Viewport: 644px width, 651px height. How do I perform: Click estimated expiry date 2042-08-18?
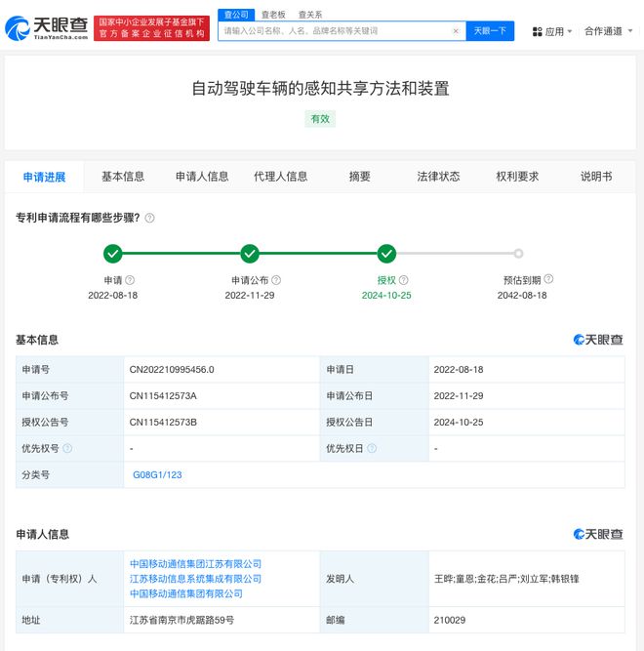tap(522, 295)
